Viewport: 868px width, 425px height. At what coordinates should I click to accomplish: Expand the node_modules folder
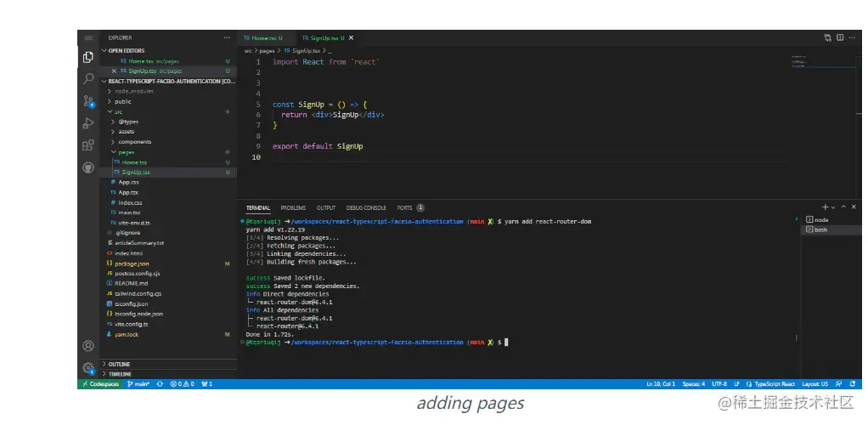pyautogui.click(x=168, y=92)
